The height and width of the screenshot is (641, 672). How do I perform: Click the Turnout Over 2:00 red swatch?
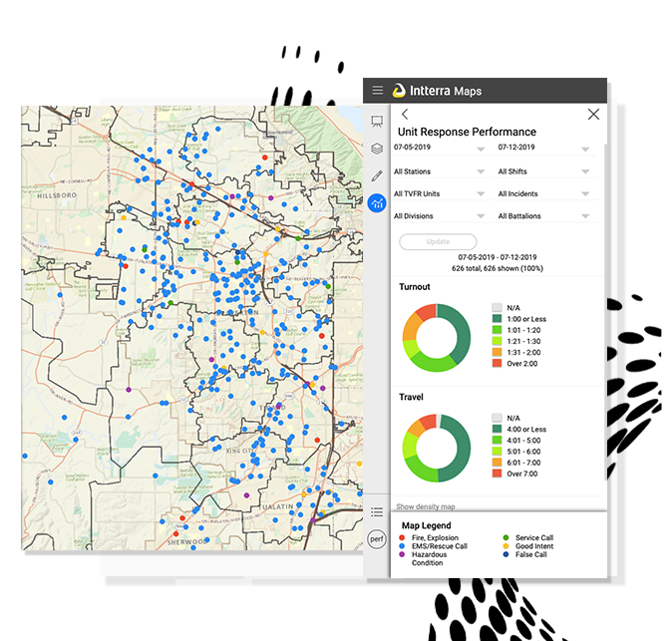point(497,363)
